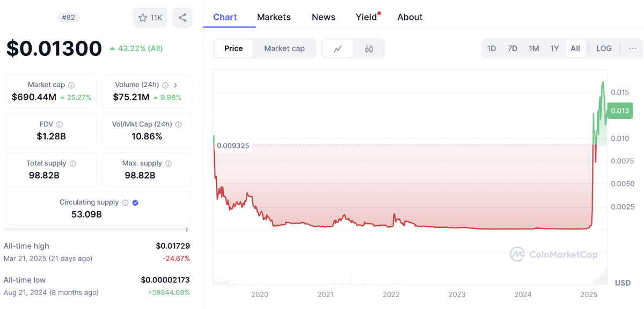The height and width of the screenshot is (309, 644).
Task: Open the Yield tab
Action: [367, 17]
